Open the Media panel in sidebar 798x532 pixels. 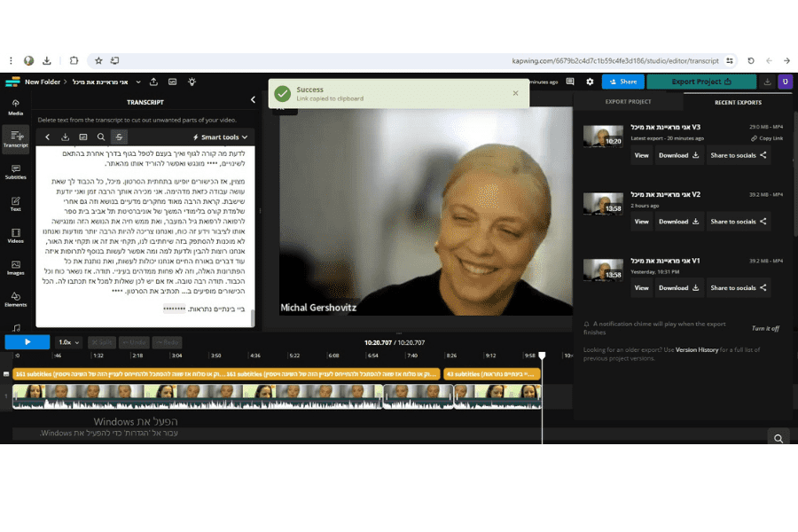15,106
